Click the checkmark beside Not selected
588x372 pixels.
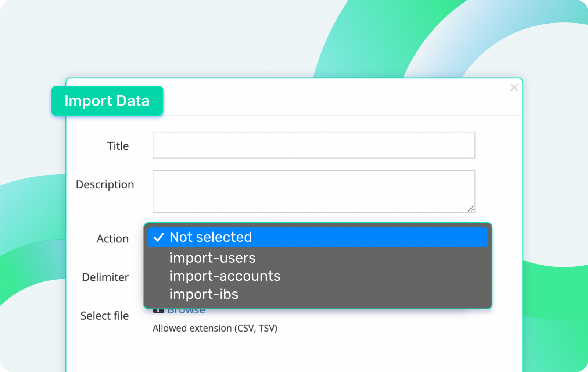coord(159,237)
